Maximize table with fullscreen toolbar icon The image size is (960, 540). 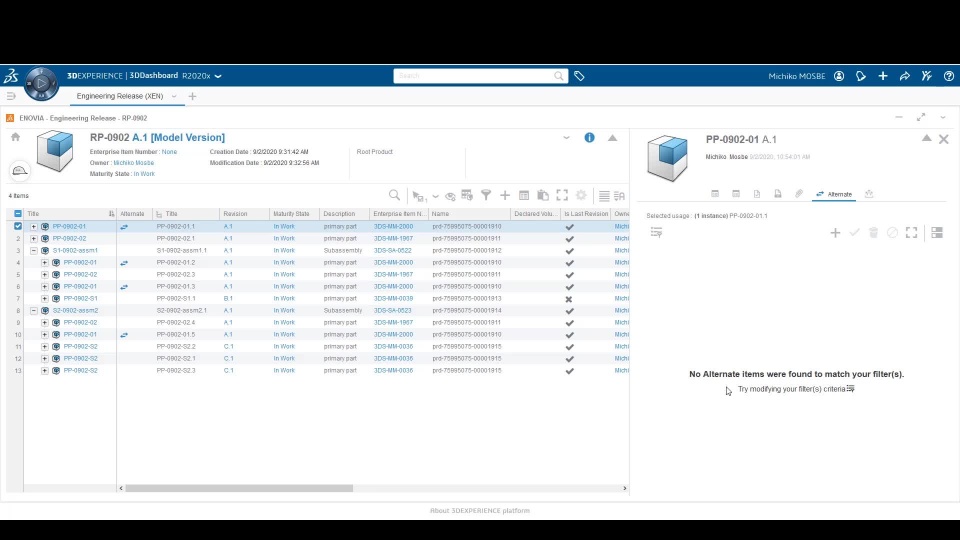point(562,195)
